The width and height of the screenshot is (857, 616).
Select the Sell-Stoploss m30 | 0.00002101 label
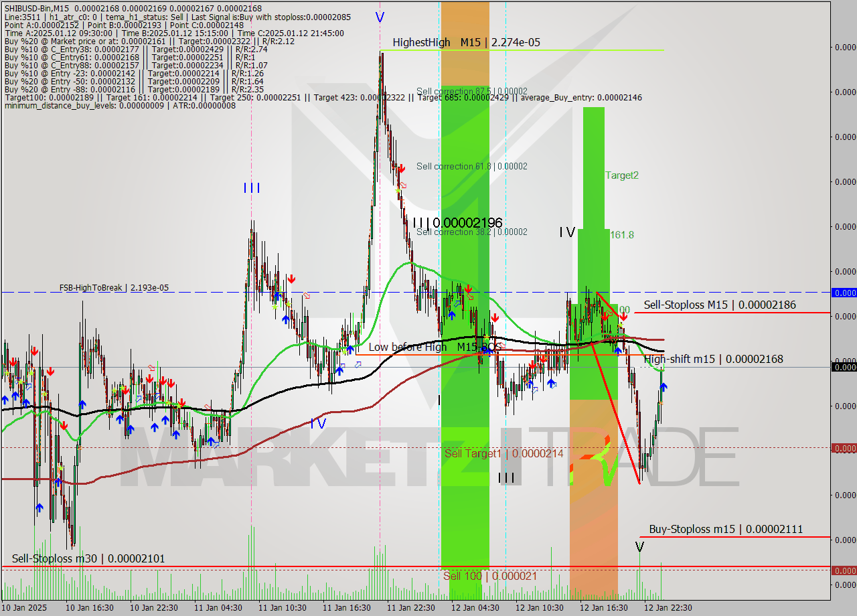point(88,558)
